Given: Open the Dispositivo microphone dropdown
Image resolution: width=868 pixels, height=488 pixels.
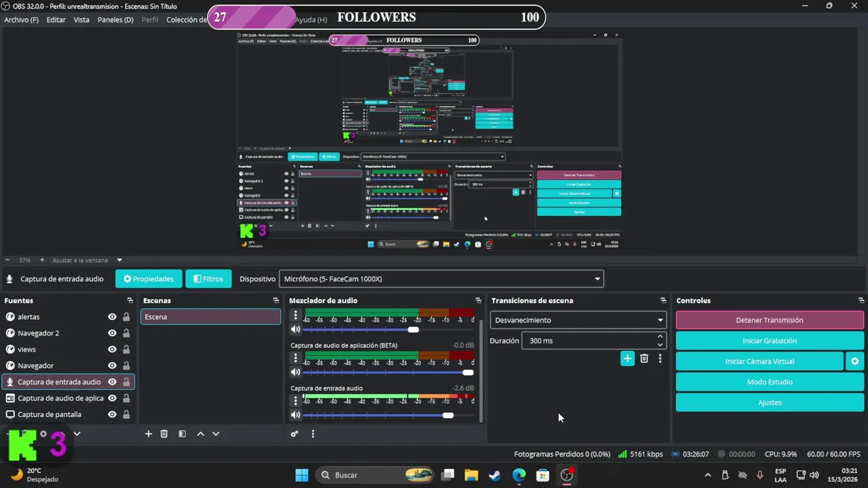Looking at the screenshot, I should point(441,279).
